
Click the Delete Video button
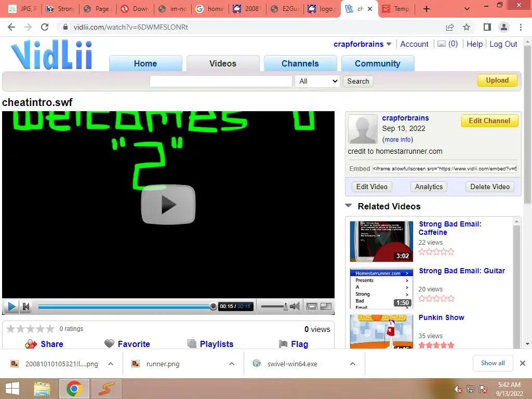(489, 187)
